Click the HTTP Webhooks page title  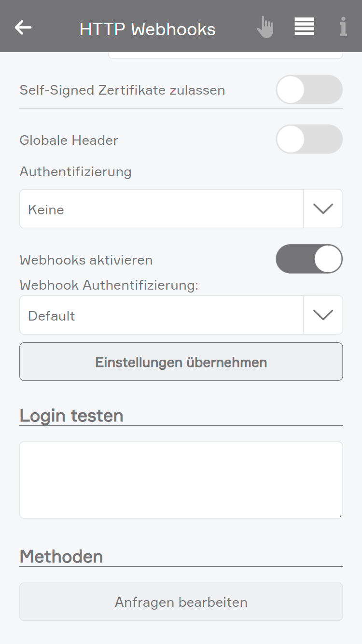tap(147, 29)
